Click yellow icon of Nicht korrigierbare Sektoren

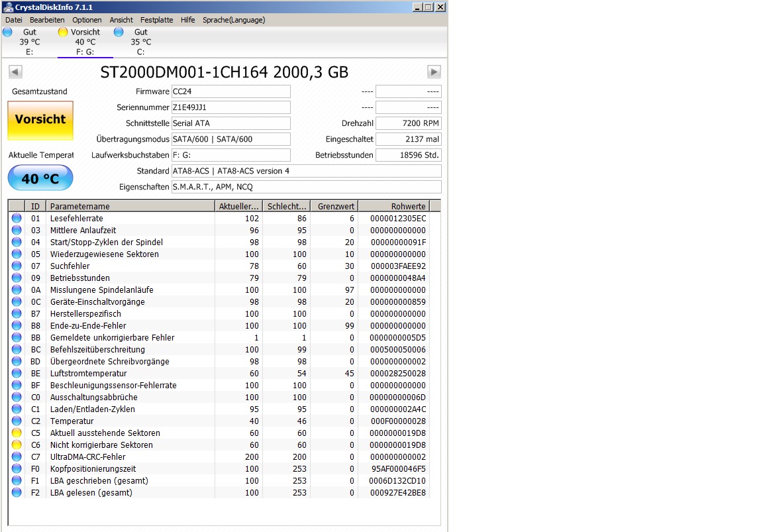(x=17, y=445)
